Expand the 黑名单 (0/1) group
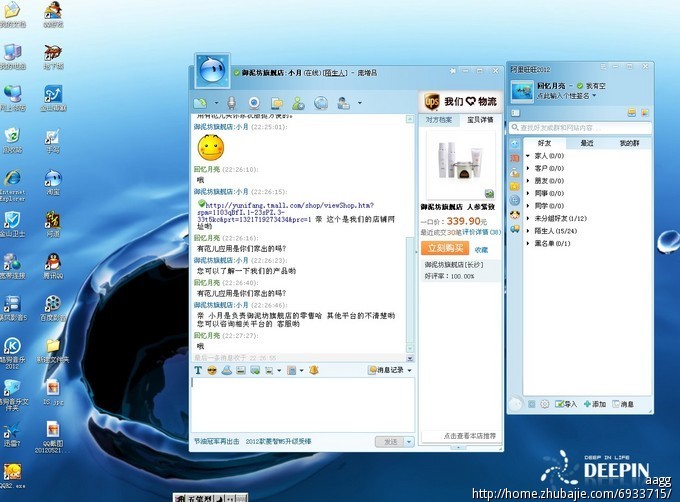Viewport: 680px width, 502px height. pyautogui.click(x=528, y=244)
